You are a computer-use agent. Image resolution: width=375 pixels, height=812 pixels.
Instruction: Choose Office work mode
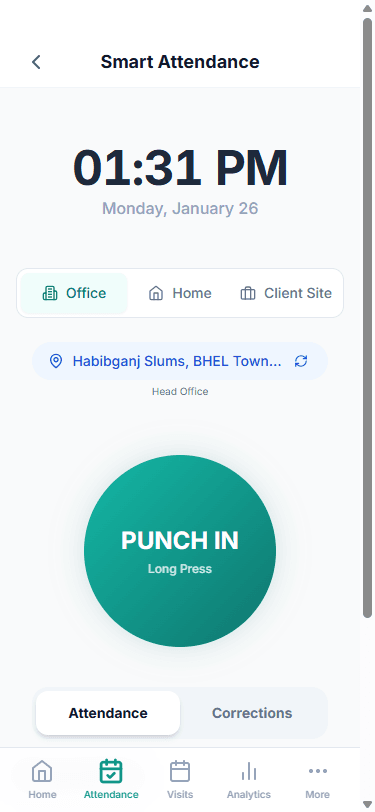[x=74, y=294]
